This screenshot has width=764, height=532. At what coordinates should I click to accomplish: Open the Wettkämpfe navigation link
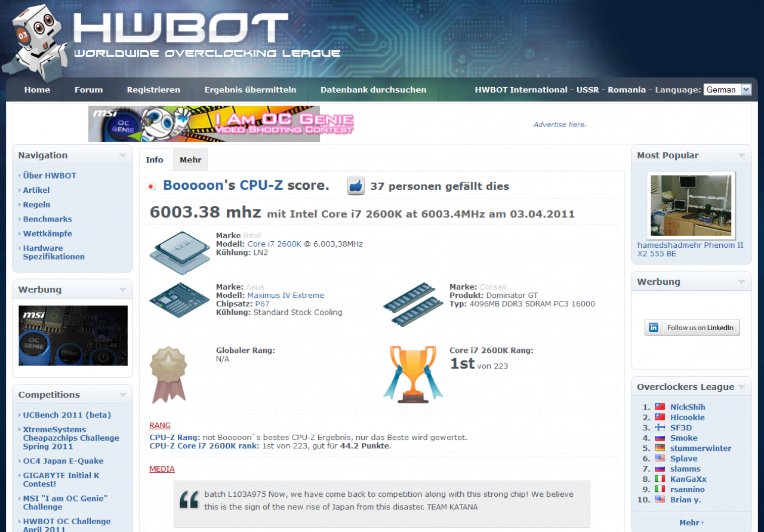click(x=48, y=233)
